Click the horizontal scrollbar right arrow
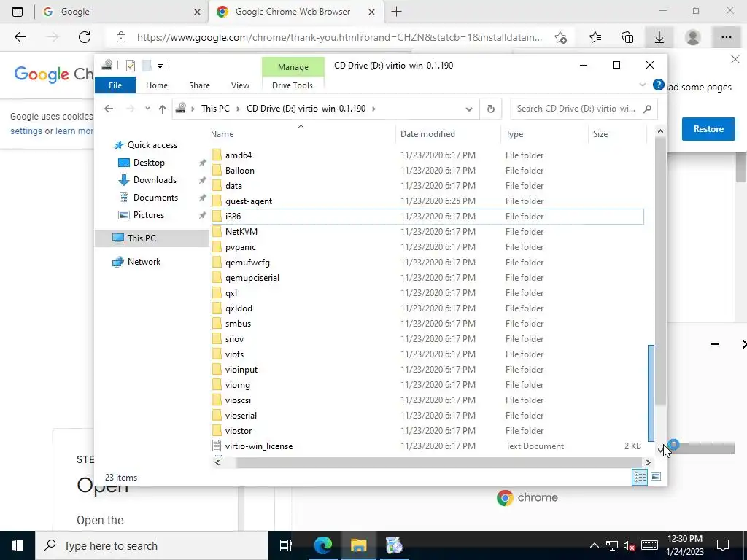747x560 pixels. tap(648, 462)
